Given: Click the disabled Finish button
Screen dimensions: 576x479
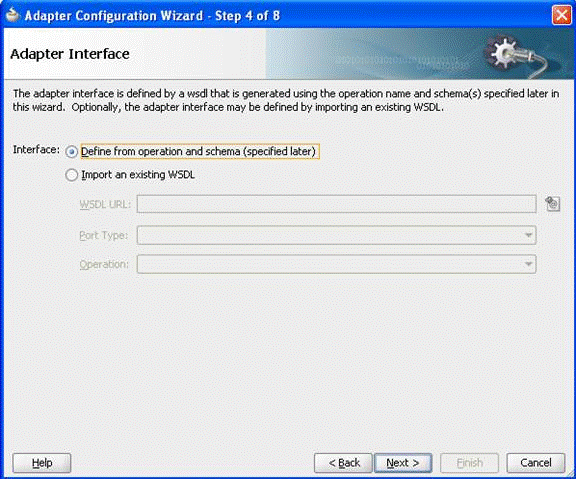Looking at the screenshot, I should click(x=469, y=463).
